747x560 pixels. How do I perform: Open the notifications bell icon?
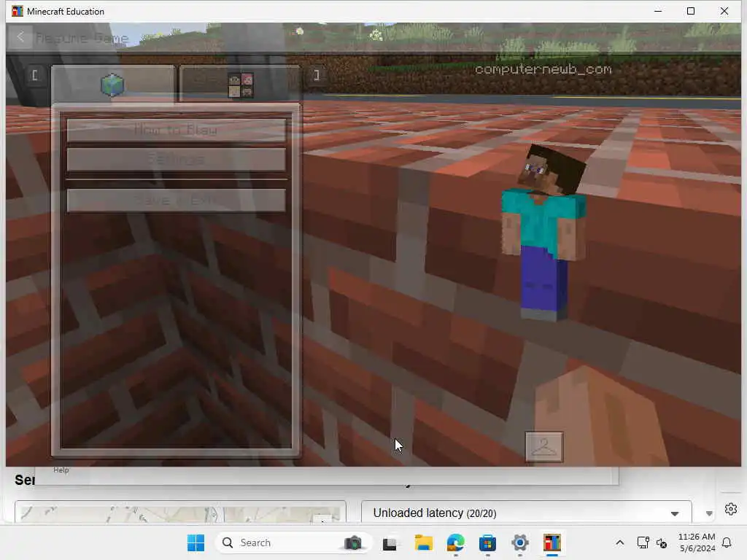click(x=727, y=542)
